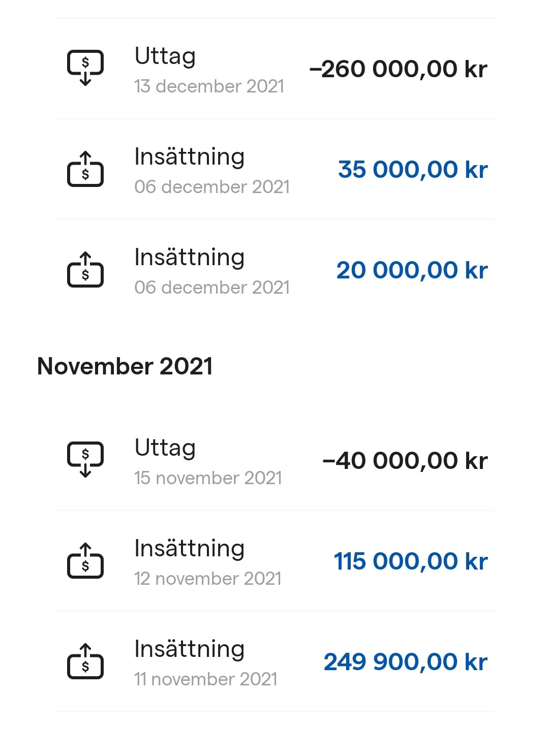
Task: Tap the withdrawal icon for 15 november 2021
Action: (x=85, y=459)
